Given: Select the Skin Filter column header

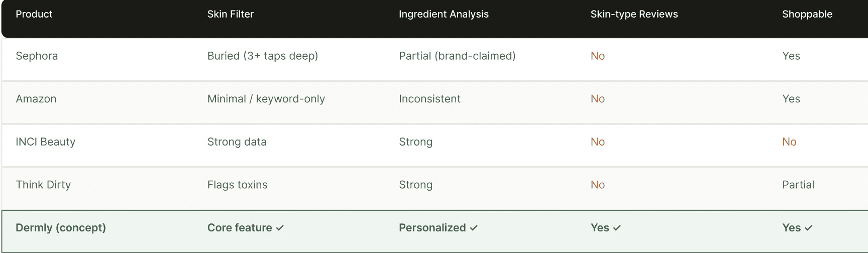Looking at the screenshot, I should click(x=231, y=14).
